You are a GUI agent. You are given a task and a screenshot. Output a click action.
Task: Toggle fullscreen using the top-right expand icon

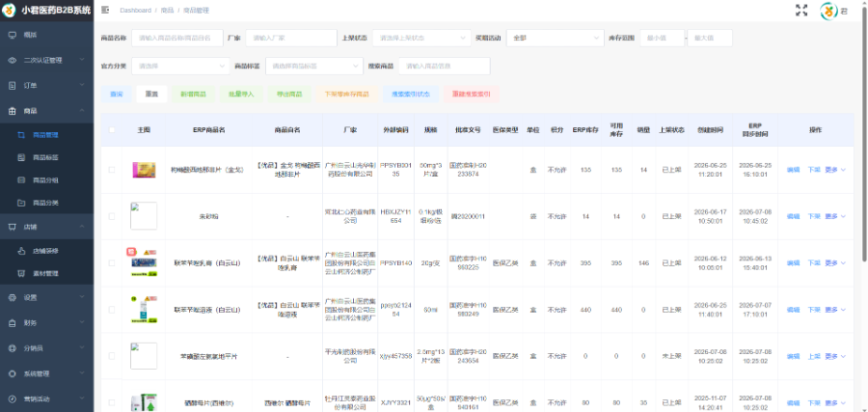801,10
